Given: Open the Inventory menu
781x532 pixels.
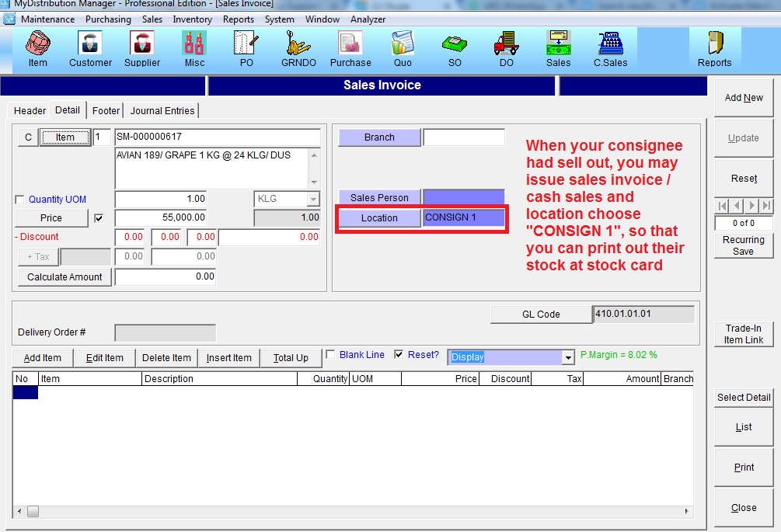Looking at the screenshot, I should coord(192,19).
